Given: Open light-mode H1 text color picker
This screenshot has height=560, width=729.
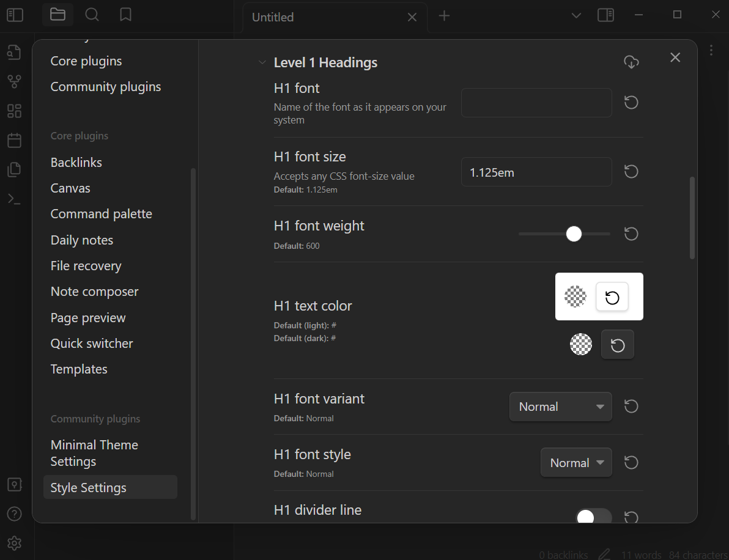Looking at the screenshot, I should click(x=575, y=297).
